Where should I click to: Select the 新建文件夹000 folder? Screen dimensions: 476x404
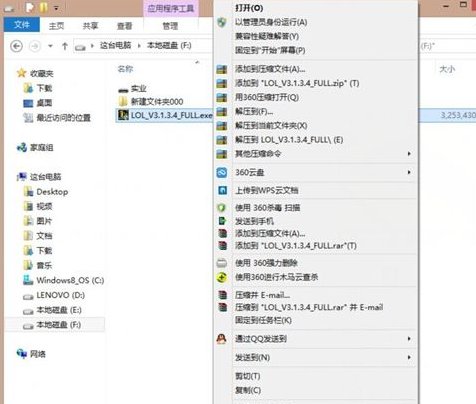point(151,102)
